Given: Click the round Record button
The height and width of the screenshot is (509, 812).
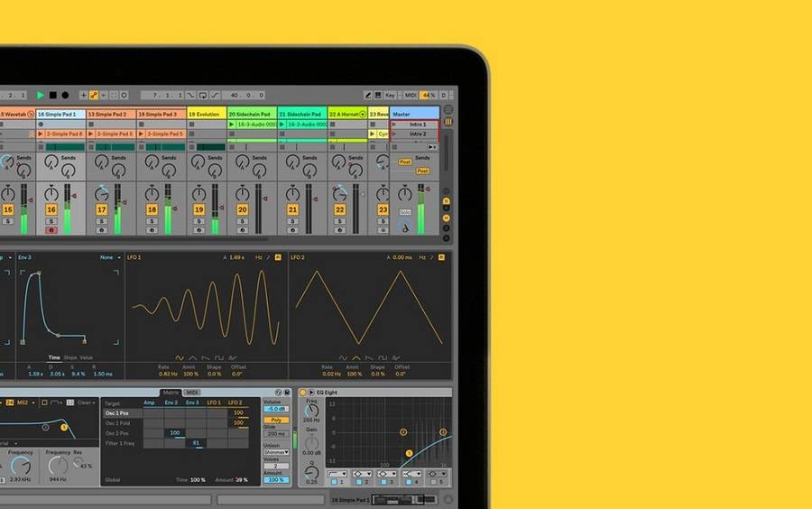Looking at the screenshot, I should 65,95.
